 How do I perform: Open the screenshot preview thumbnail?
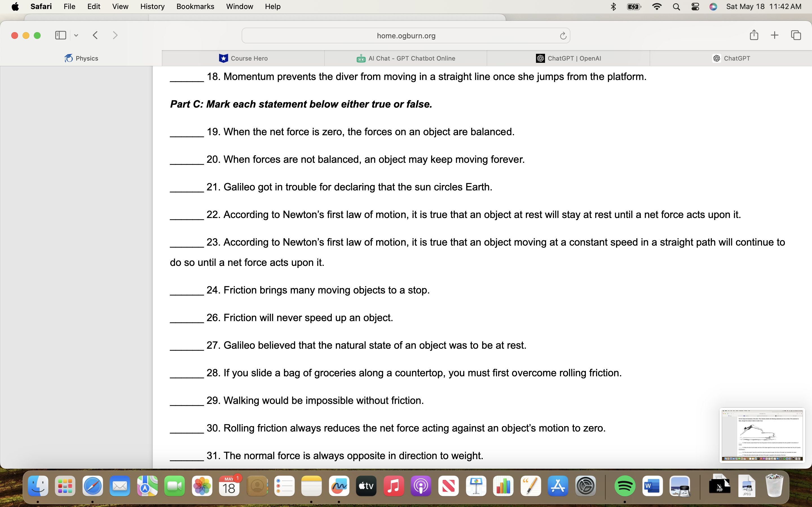[762, 435]
